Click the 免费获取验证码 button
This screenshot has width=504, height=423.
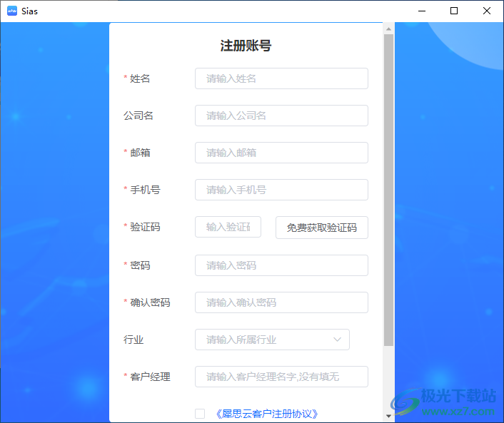point(322,228)
